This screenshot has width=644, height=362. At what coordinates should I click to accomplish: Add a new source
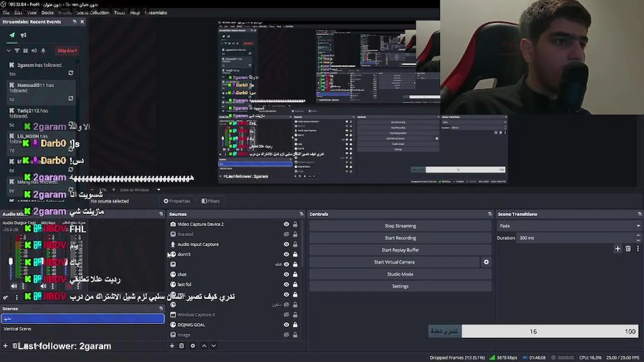click(172, 346)
